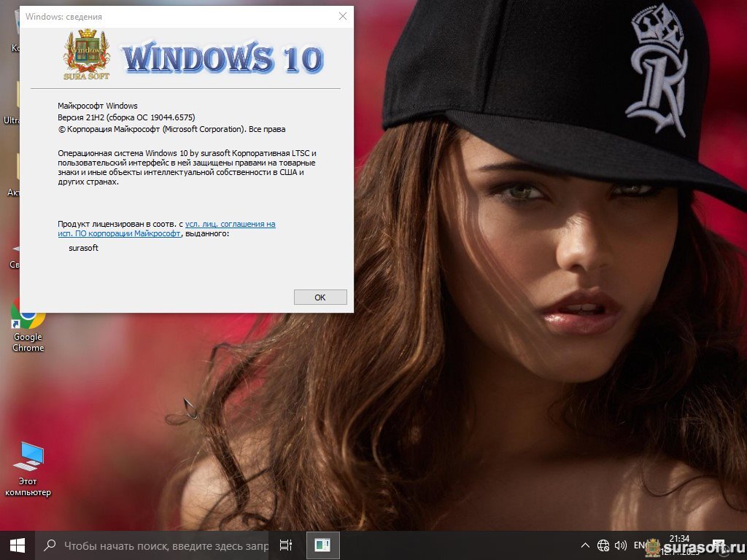Select the winver app on the taskbar

pyautogui.click(x=322, y=545)
